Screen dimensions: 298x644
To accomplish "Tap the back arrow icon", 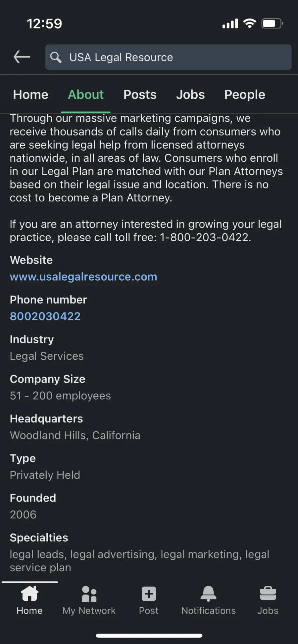I will [x=22, y=57].
